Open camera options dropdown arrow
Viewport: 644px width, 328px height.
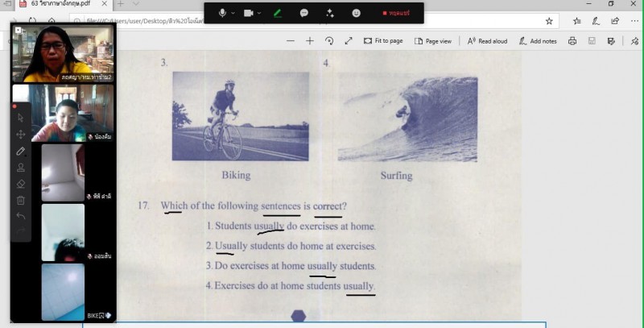(260, 13)
